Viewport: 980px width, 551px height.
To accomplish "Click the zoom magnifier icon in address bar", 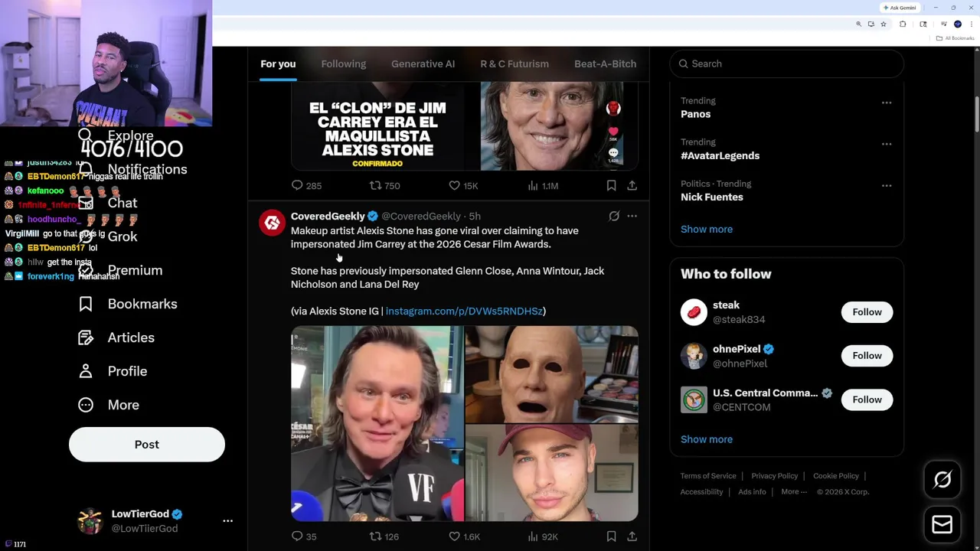I will click(858, 24).
